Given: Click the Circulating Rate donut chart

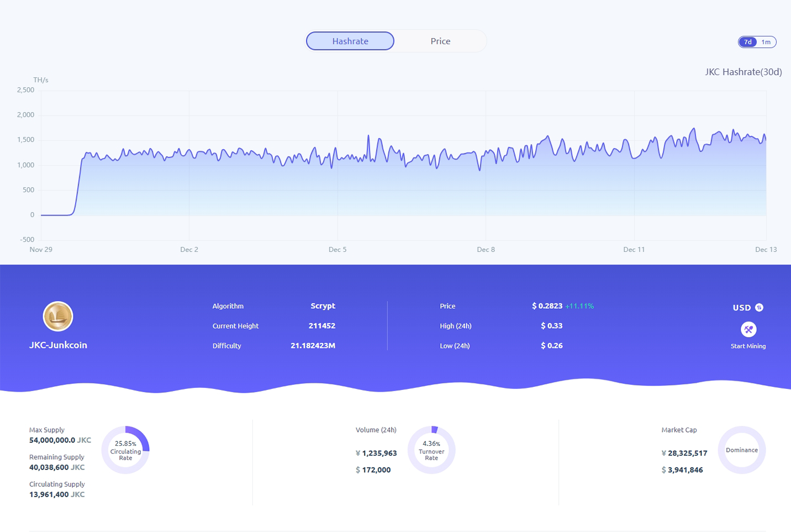Looking at the screenshot, I should click(125, 450).
